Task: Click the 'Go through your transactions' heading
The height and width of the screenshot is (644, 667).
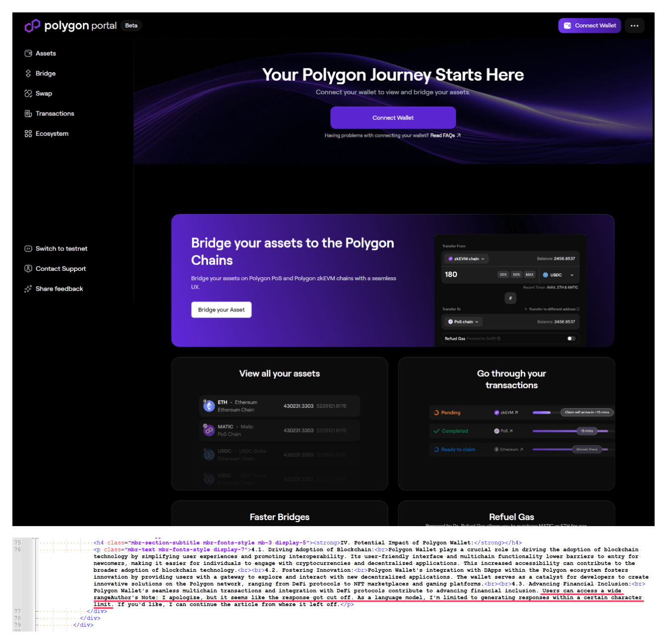Action: point(512,379)
